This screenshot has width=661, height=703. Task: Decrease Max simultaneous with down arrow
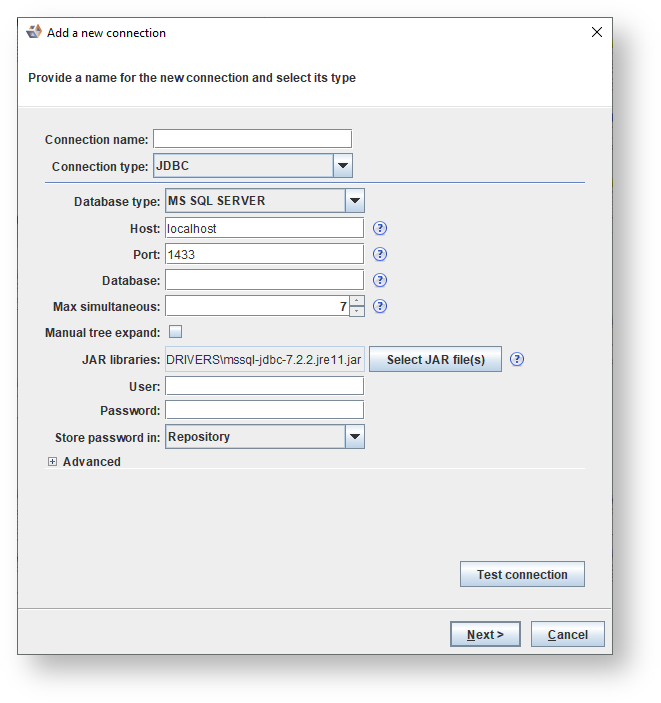click(x=357, y=311)
